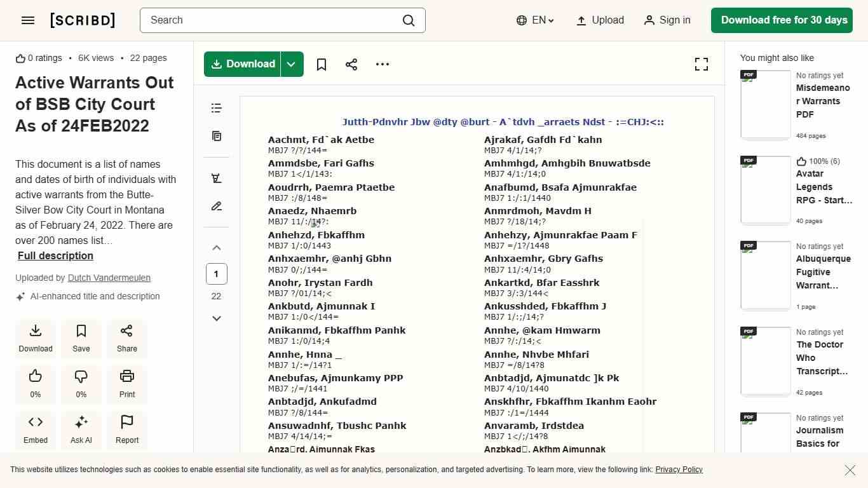868x488 pixels.
Task: Share the document via the Share icon
Action: 351,64
